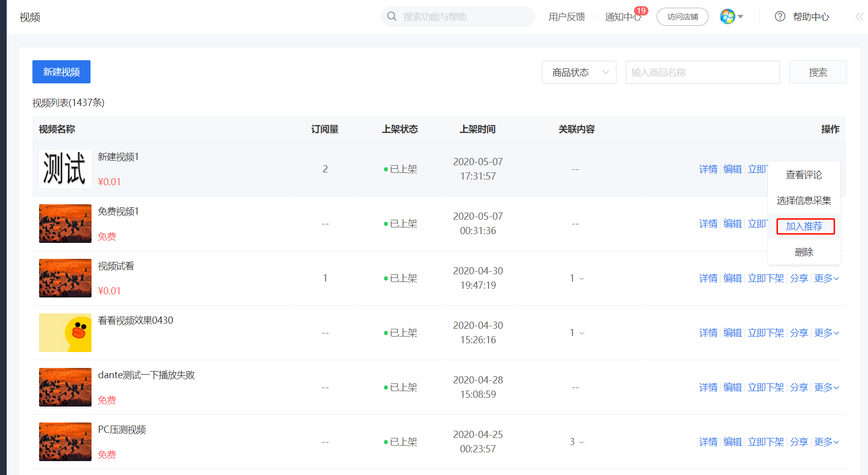Click the 输入商品名称 input field
The image size is (868, 475).
[702, 73]
